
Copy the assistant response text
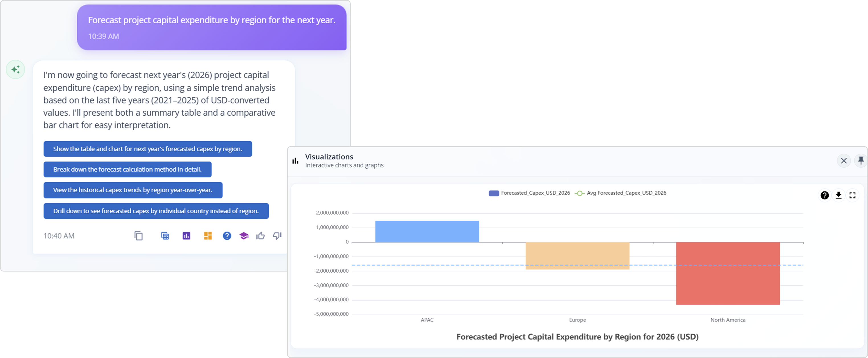(138, 236)
